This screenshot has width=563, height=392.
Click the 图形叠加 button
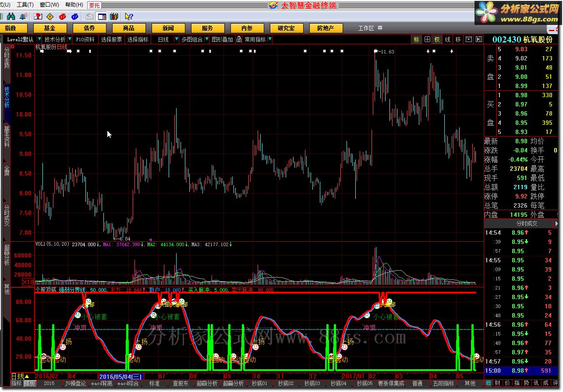click(x=223, y=39)
